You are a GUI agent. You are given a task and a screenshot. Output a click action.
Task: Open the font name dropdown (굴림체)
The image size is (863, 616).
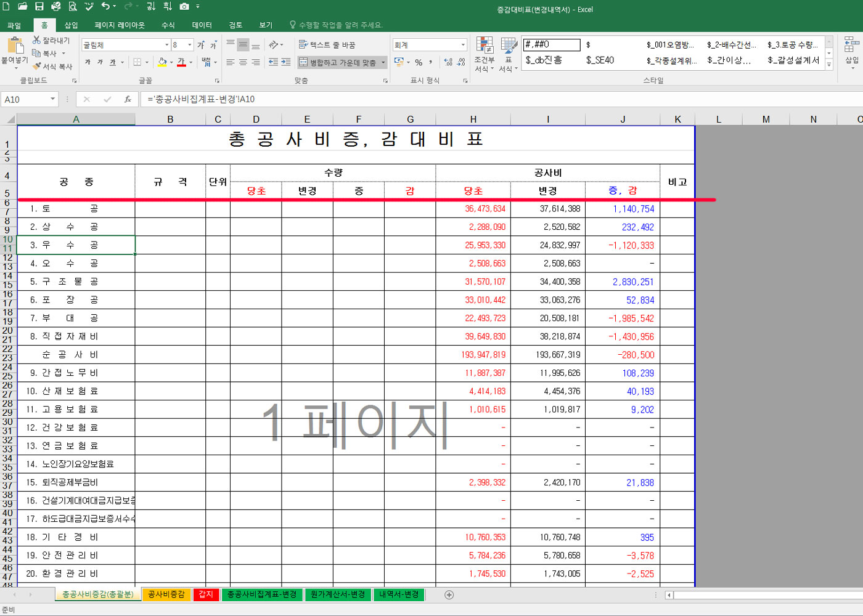[166, 45]
